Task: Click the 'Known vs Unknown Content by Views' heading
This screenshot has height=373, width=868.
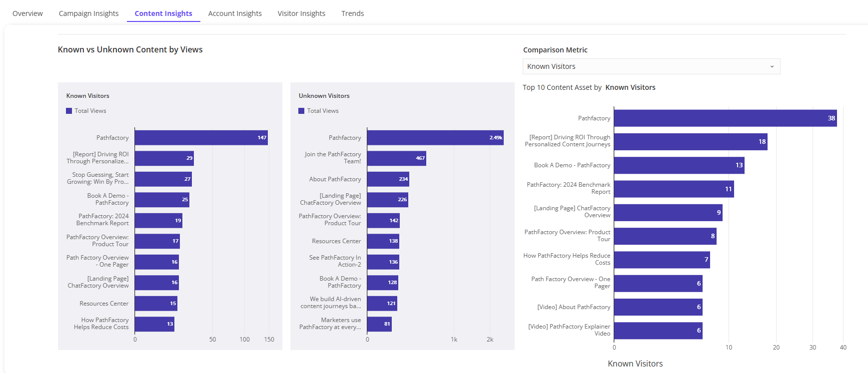Action: point(130,49)
